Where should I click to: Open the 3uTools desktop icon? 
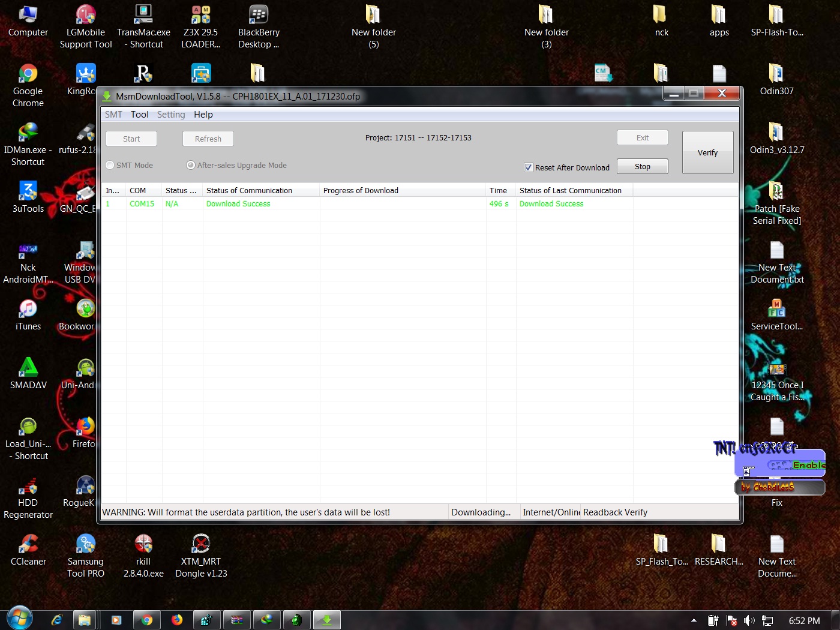[28, 197]
